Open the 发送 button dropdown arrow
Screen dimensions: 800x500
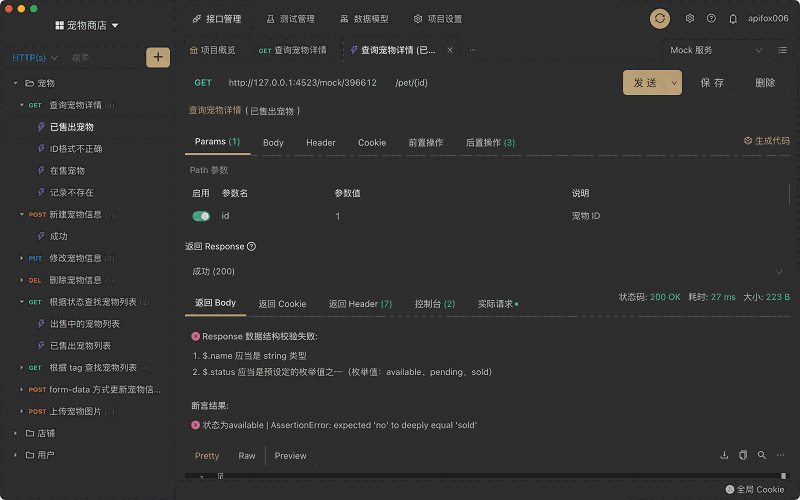pos(674,83)
